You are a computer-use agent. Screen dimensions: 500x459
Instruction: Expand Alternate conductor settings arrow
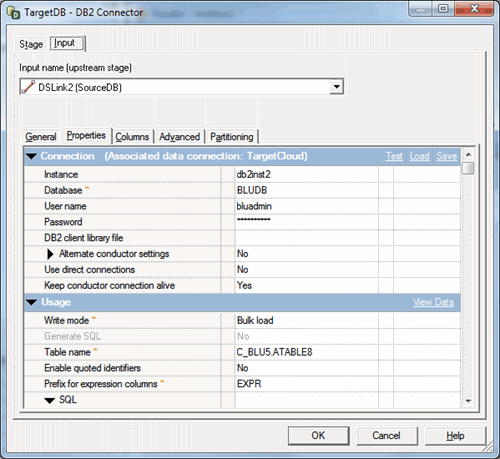pos(50,254)
